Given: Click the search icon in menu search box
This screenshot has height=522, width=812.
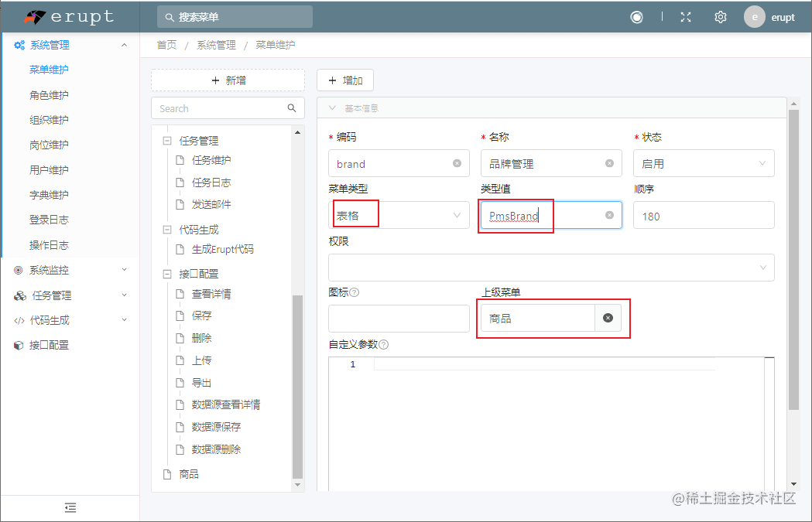Looking at the screenshot, I should tap(170, 17).
